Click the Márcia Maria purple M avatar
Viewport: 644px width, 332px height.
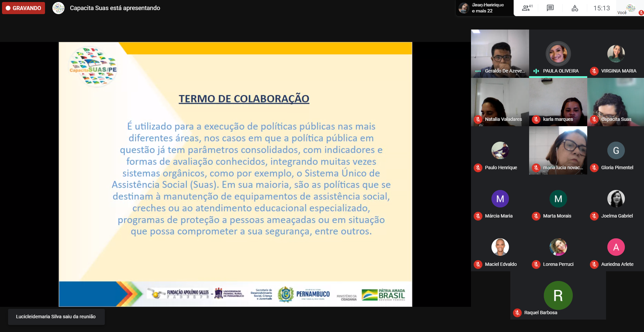click(500, 199)
